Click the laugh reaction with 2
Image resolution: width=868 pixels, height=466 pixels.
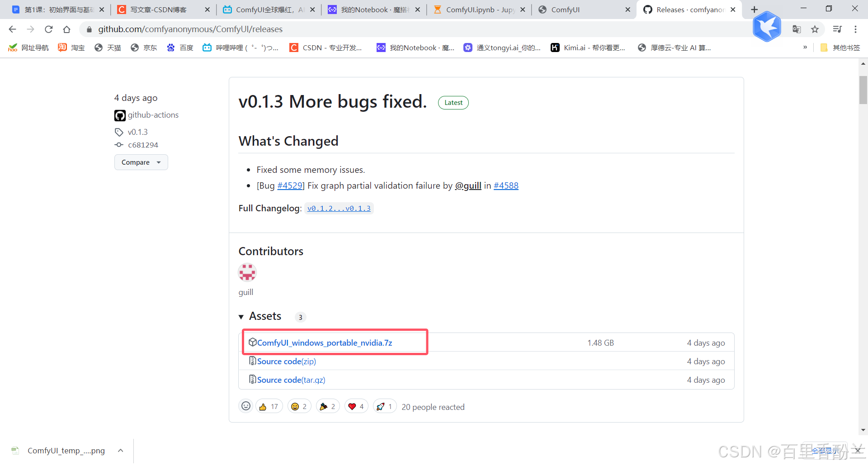[x=299, y=406]
